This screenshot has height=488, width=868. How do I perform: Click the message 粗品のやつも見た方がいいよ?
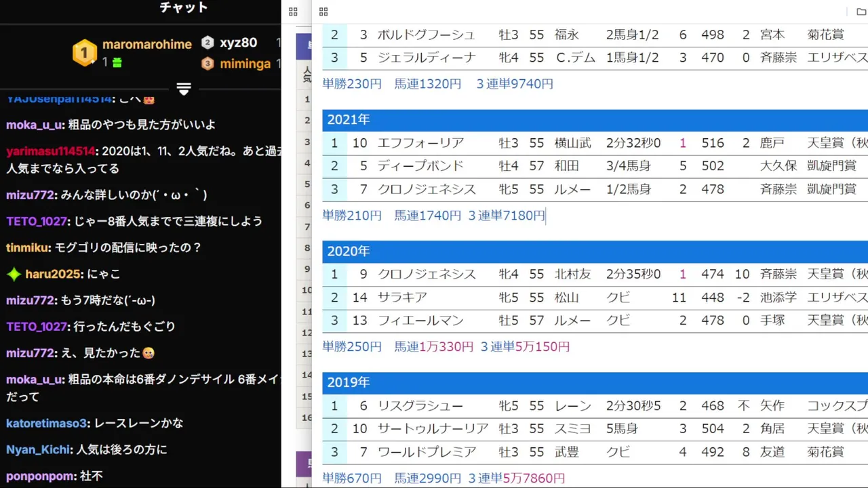142,125
